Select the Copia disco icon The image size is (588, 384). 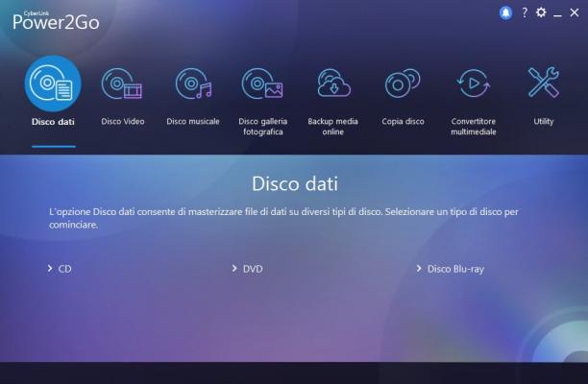click(x=403, y=84)
